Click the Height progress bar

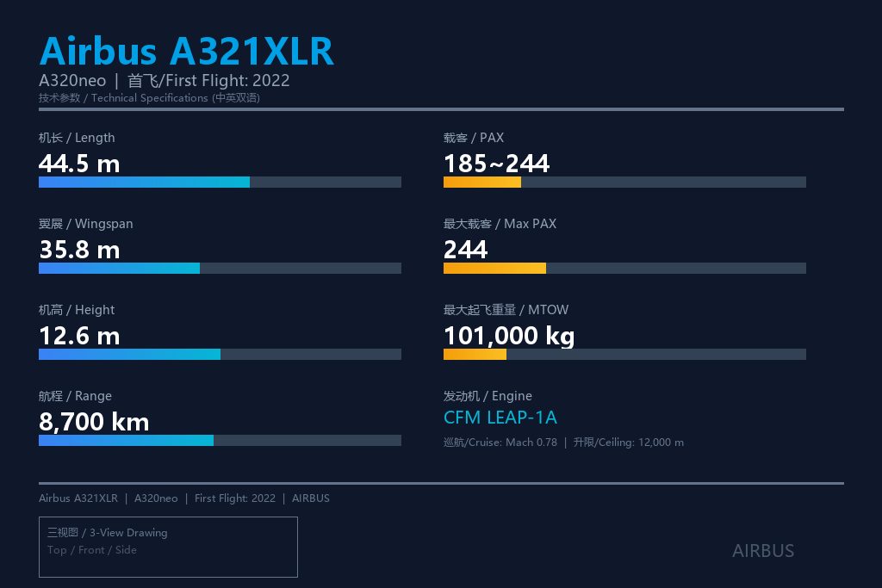point(220,354)
